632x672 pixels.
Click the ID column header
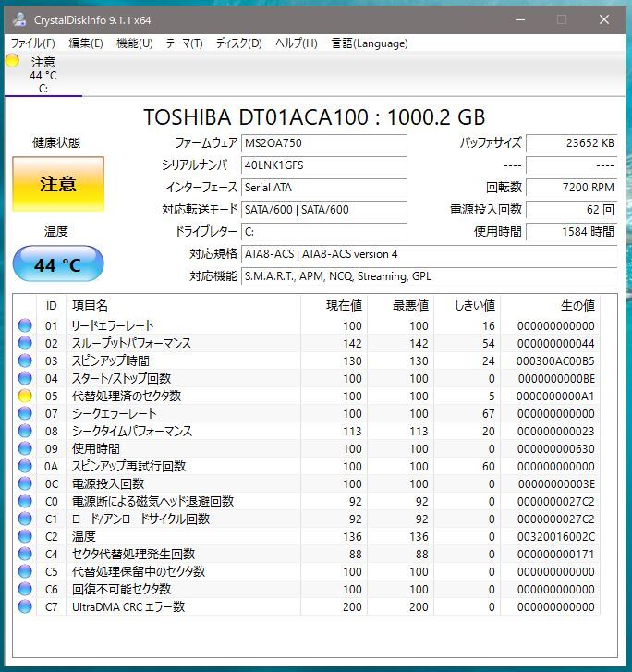tap(51, 306)
